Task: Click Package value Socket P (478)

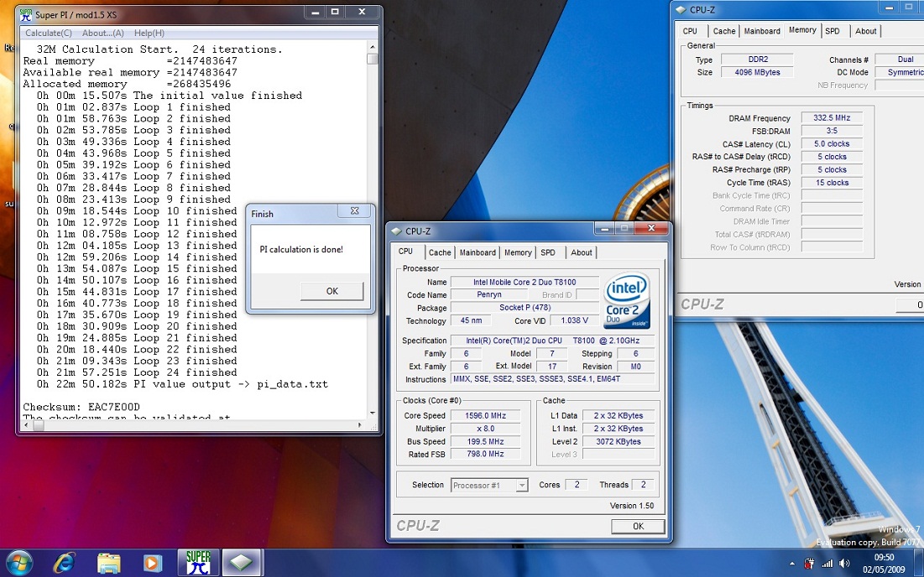Action: tap(525, 308)
